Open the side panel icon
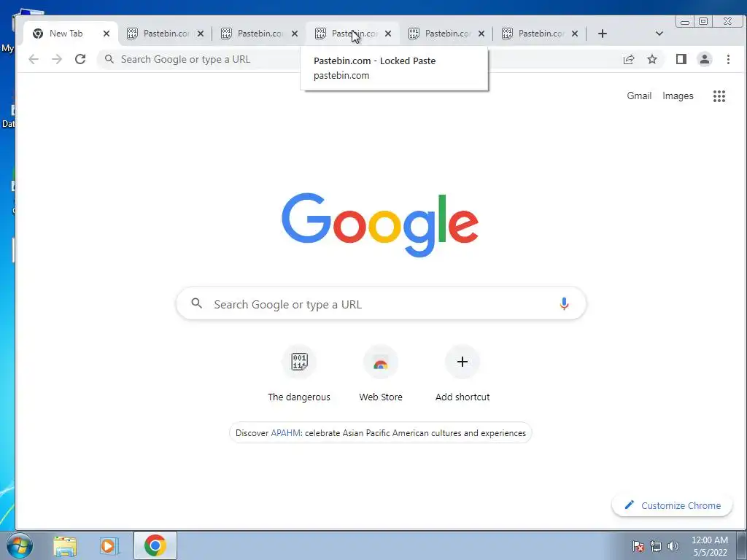The image size is (747, 560). pyautogui.click(x=681, y=59)
